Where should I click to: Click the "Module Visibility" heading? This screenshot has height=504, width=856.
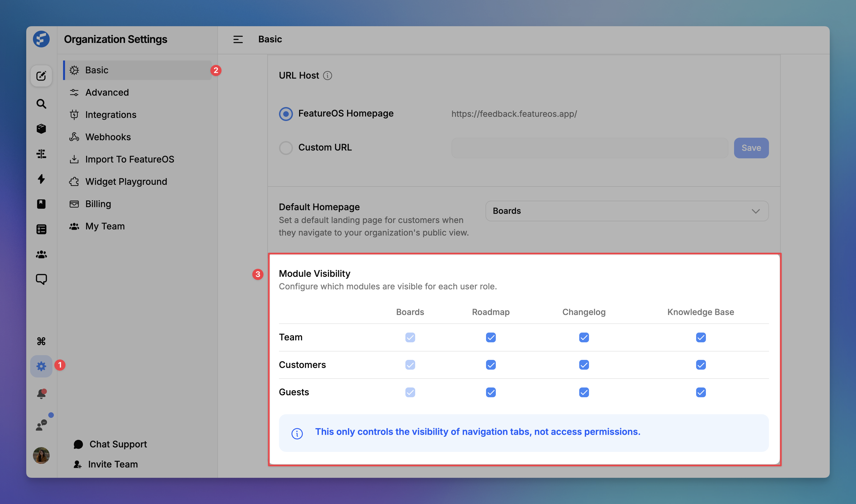pyautogui.click(x=314, y=274)
